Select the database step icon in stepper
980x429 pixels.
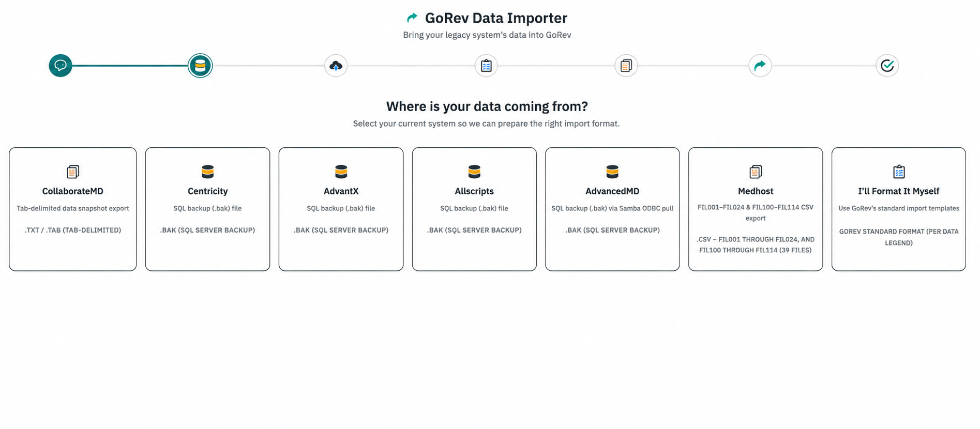(x=200, y=66)
